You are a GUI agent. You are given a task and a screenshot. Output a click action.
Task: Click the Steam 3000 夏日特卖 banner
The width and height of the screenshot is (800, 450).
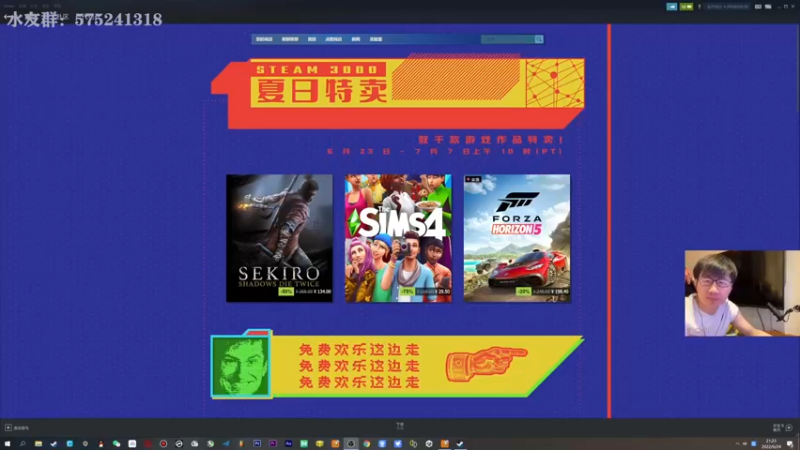point(398,92)
